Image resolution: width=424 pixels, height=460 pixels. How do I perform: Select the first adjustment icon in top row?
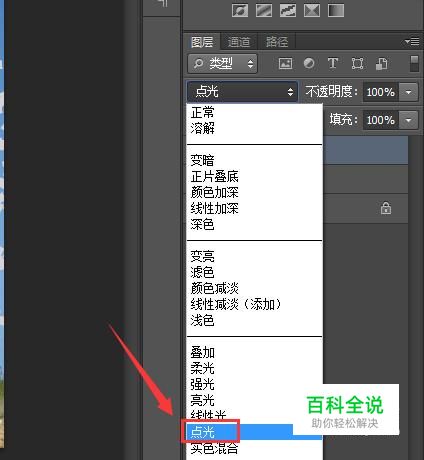240,10
